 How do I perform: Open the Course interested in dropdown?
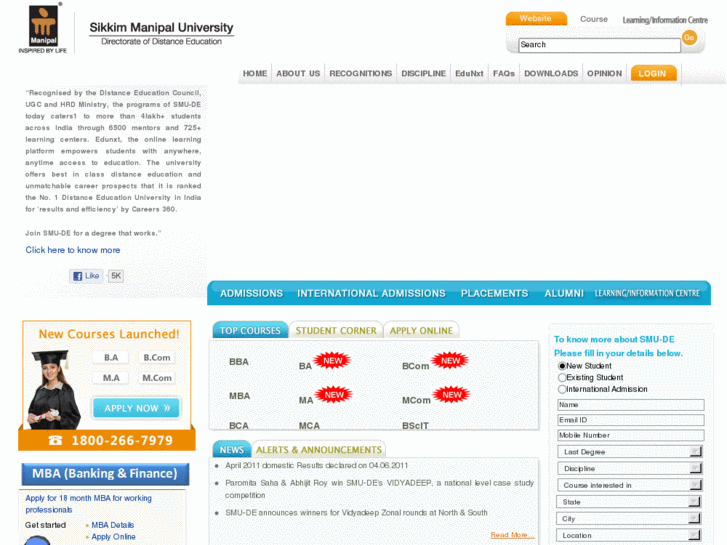(630, 485)
